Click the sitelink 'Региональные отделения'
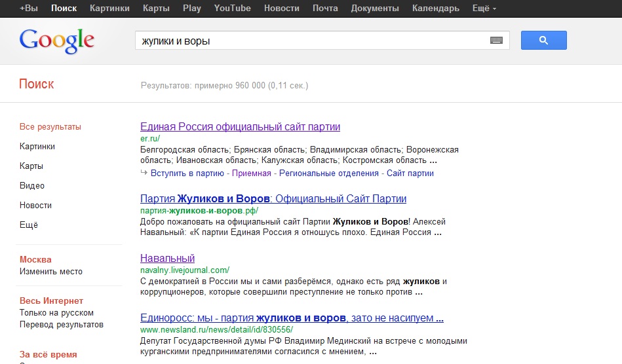The image size is (622, 364). [x=329, y=173]
